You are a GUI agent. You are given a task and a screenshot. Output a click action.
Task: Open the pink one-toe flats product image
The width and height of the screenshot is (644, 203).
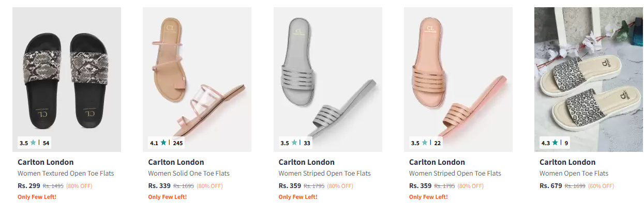(197, 80)
